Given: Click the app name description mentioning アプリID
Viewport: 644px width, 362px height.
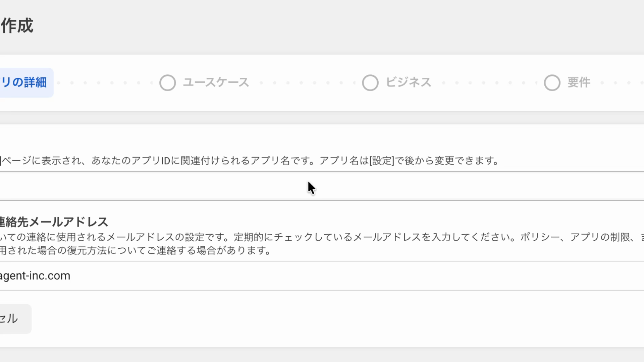Looking at the screenshot, I should [x=250, y=161].
